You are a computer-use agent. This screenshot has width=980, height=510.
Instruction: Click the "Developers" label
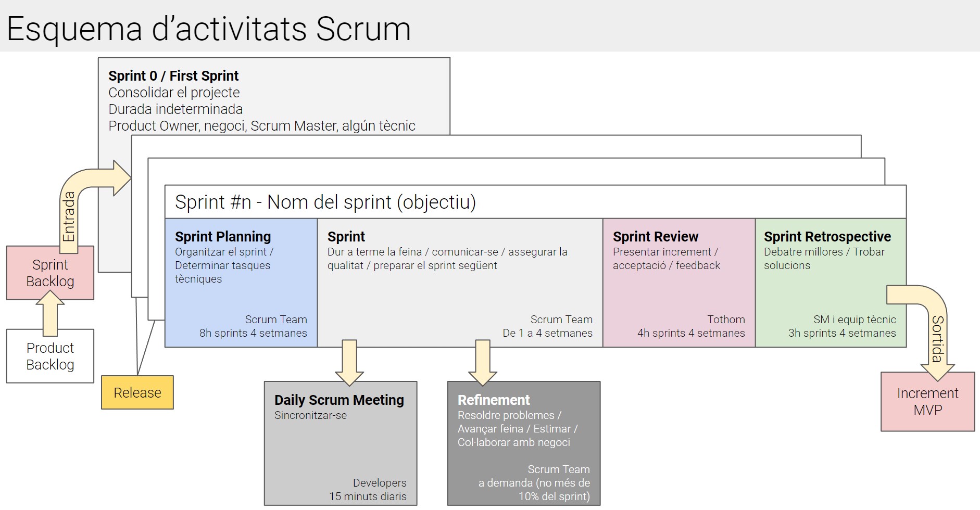coord(380,483)
